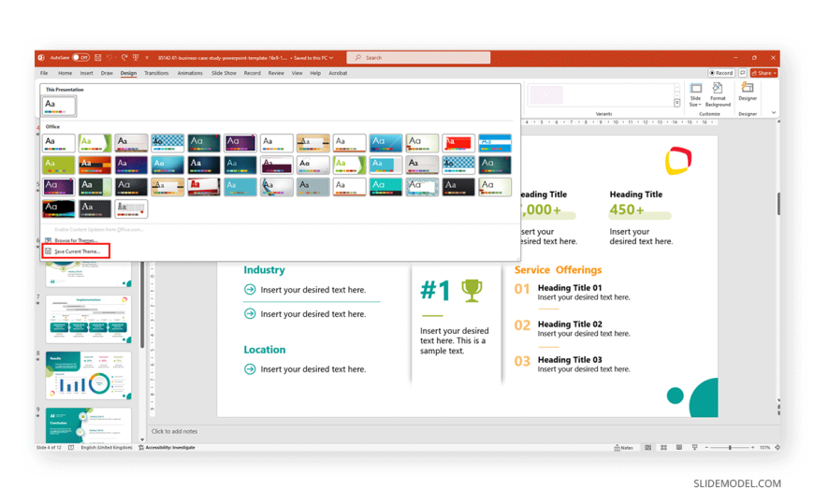The height and width of the screenshot is (504, 814).
Task: Switch to Normal view icon
Action: 647,447
